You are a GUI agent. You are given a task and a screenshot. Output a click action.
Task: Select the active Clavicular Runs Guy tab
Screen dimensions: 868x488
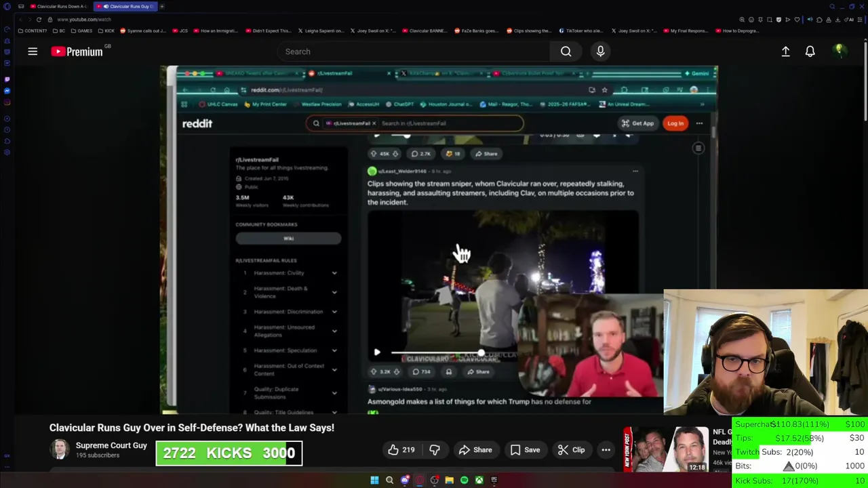click(x=125, y=6)
